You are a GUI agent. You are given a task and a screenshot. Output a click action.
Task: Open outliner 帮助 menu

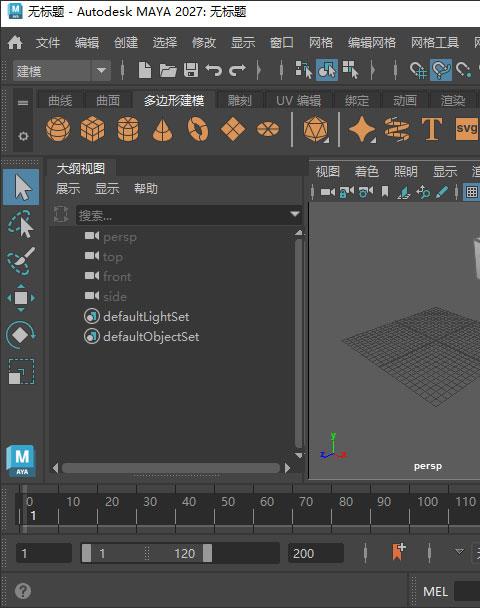146,189
